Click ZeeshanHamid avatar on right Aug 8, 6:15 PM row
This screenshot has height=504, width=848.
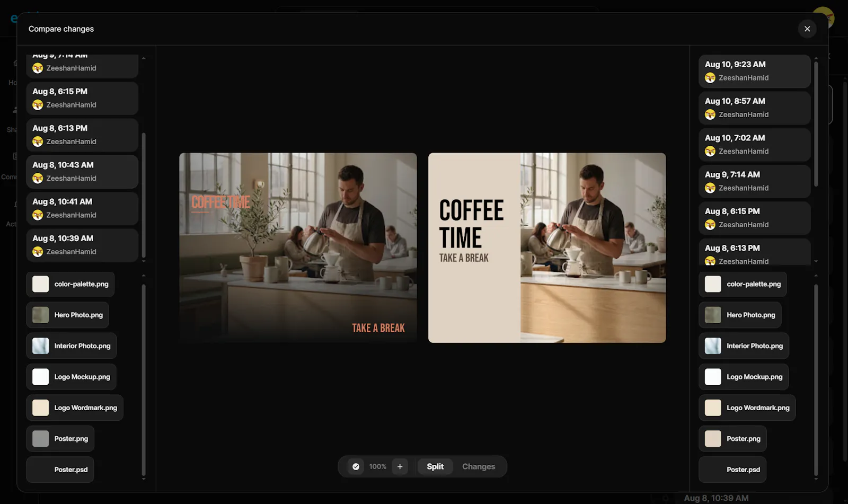[710, 225]
